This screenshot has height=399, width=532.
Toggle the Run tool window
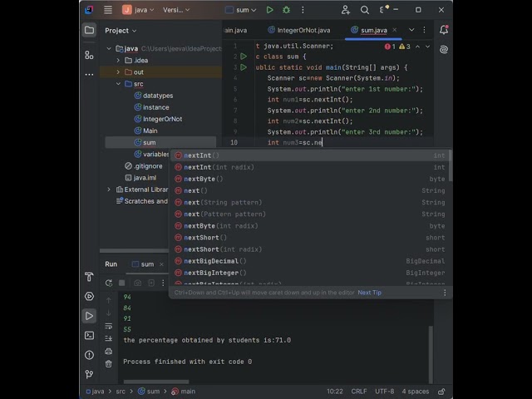(89, 316)
